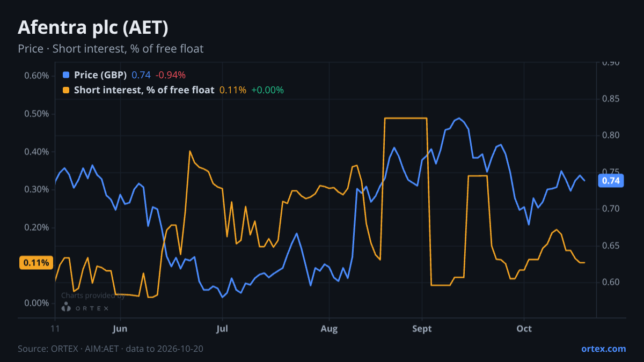This screenshot has height=362, width=644.
Task: Open the ortex.com link
Action: tap(603, 349)
